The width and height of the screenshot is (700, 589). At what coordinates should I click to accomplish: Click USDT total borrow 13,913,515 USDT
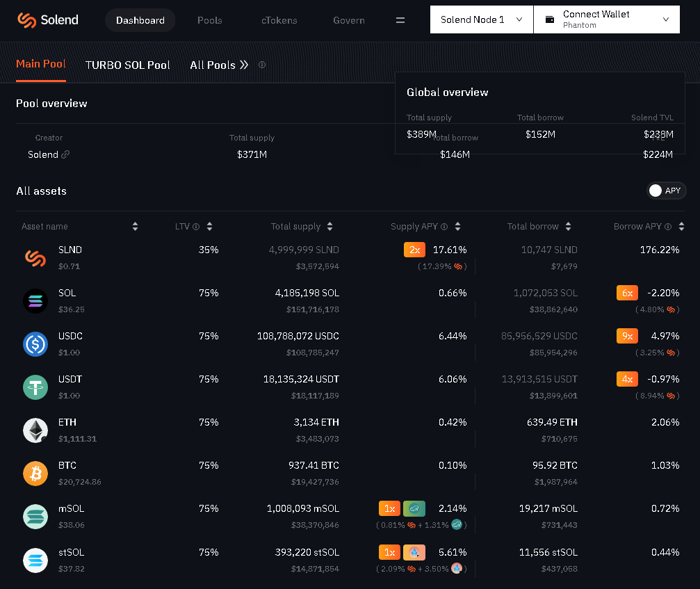(x=539, y=379)
